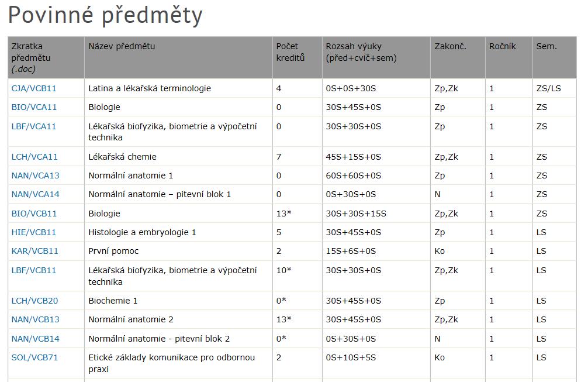Open the LCH/VCA11 Lékařská chemie link
Image resolution: width=588 pixels, height=382 pixels.
click(x=34, y=157)
